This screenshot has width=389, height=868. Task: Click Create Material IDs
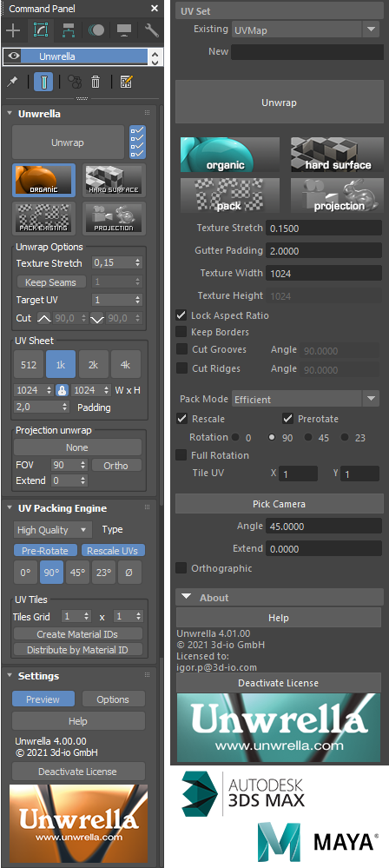tap(77, 633)
